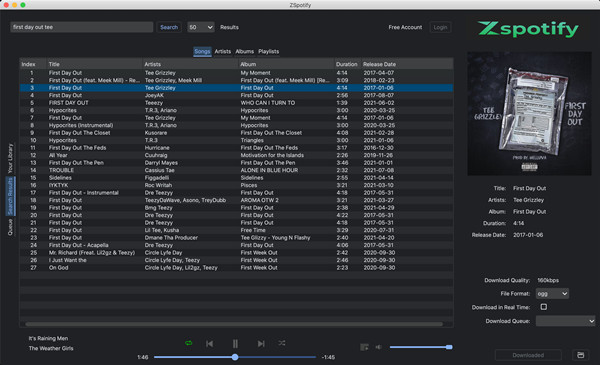Screen dimensions: 600x365
Task: Enable Download in Real Time checkbox
Action: 543,307
